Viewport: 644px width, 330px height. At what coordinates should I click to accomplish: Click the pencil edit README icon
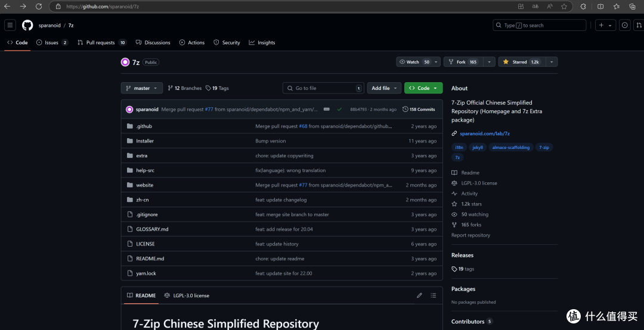coord(419,295)
